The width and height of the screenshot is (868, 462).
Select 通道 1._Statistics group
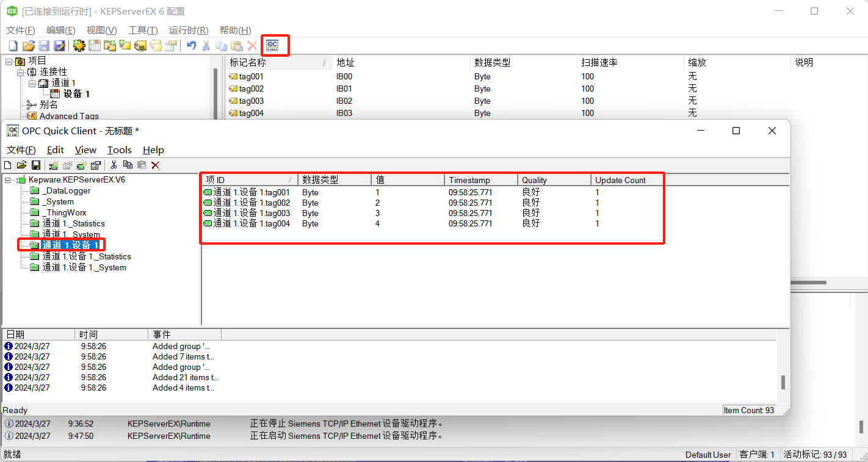73,224
